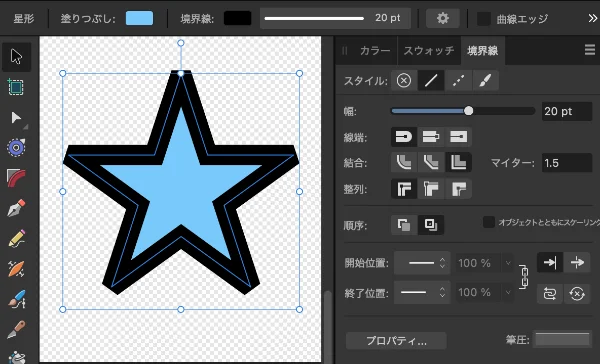Select round cap in 線端 row
Screen dimensions: 600x364
point(404,137)
